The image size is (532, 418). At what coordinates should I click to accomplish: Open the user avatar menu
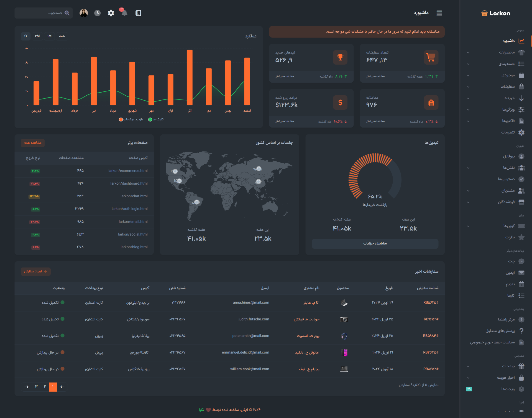tap(84, 13)
